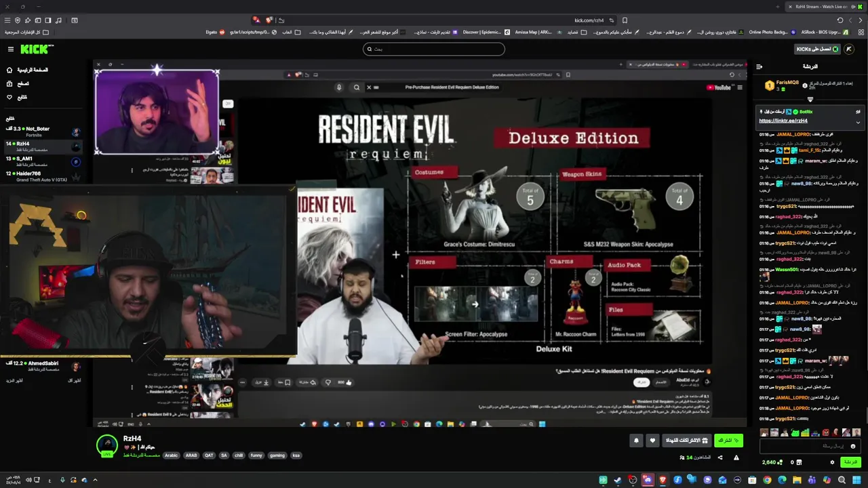Screen dimensions: 868x488
Task: Open the Kick profile avatar menu
Action: click(x=849, y=49)
